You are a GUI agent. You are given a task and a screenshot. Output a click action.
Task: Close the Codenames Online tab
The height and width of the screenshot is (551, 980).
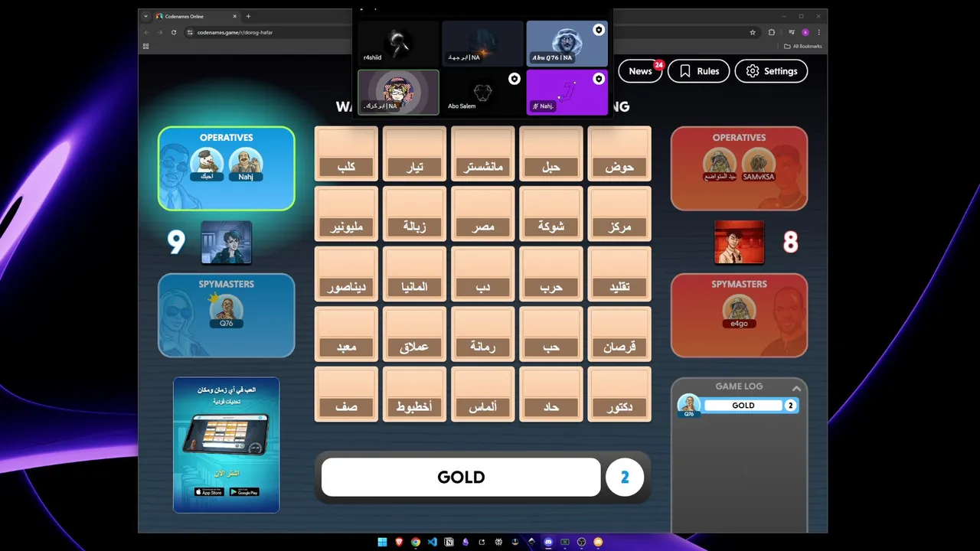[234, 16]
